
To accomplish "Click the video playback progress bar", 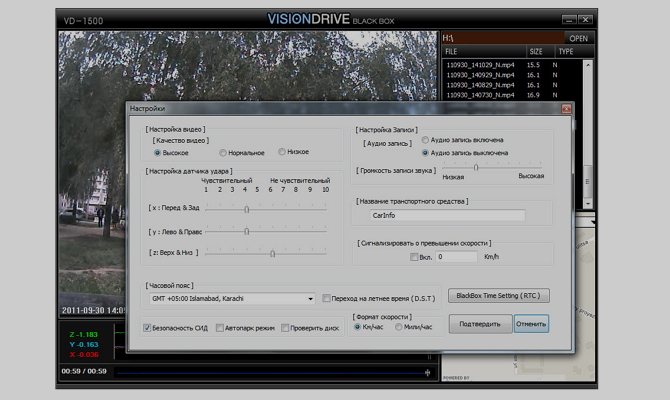I will coord(273,373).
